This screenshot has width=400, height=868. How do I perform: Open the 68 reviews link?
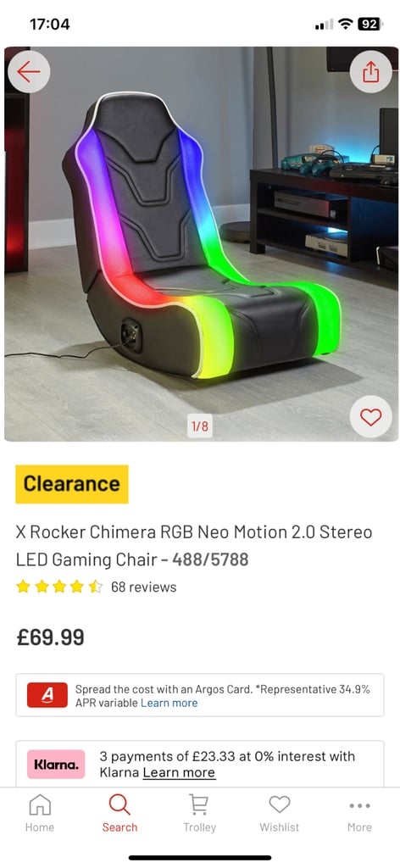pyautogui.click(x=144, y=587)
